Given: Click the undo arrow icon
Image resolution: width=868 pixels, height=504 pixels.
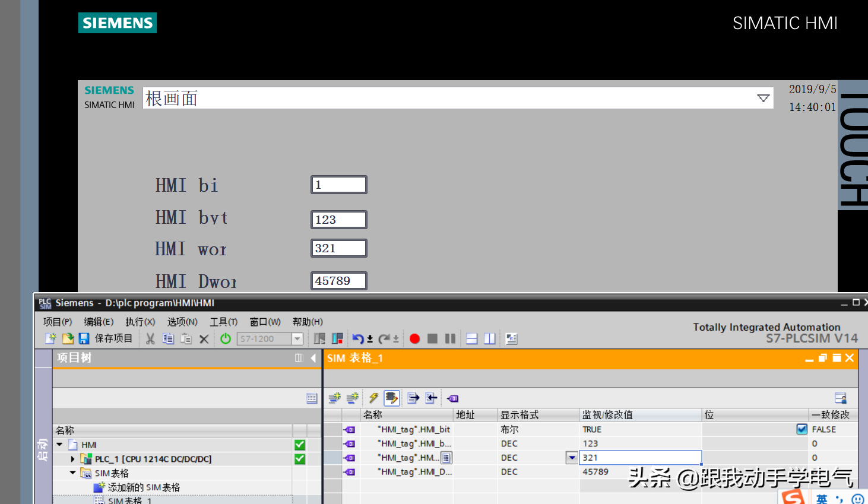Looking at the screenshot, I should [357, 338].
